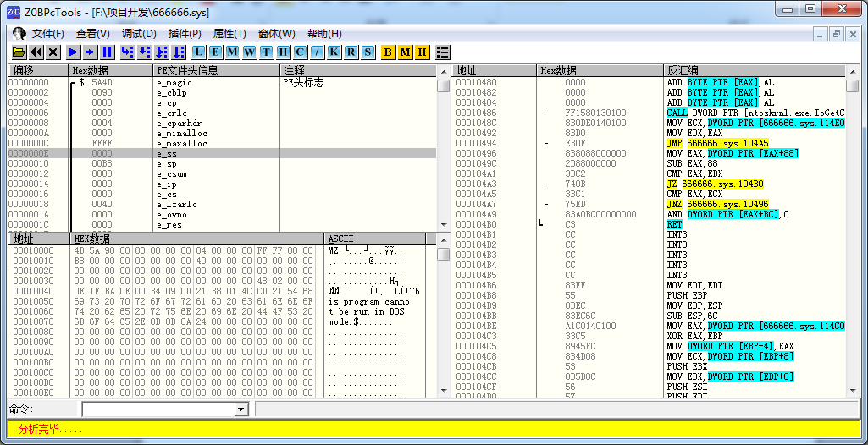Click the 注释 column header

pyautogui.click(x=359, y=71)
